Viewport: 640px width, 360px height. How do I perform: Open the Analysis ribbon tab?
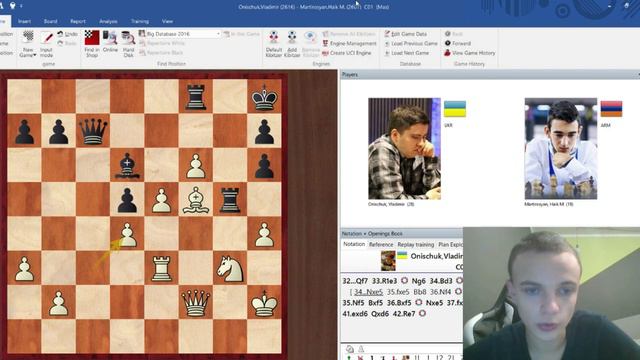pyautogui.click(x=108, y=21)
